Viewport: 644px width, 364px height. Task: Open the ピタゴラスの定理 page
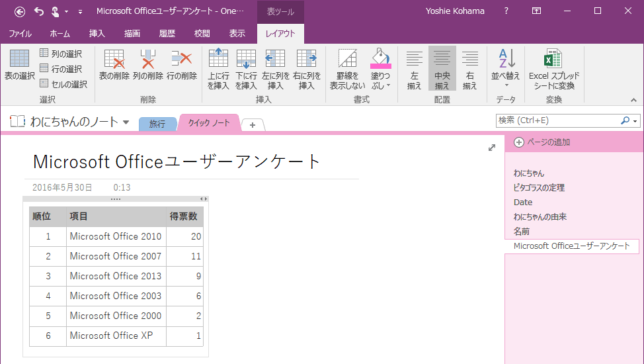pos(539,187)
